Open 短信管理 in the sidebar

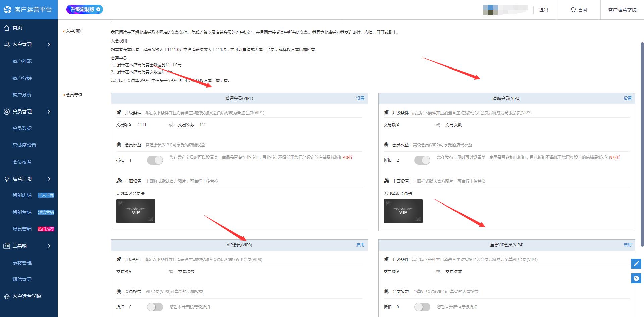22,279
